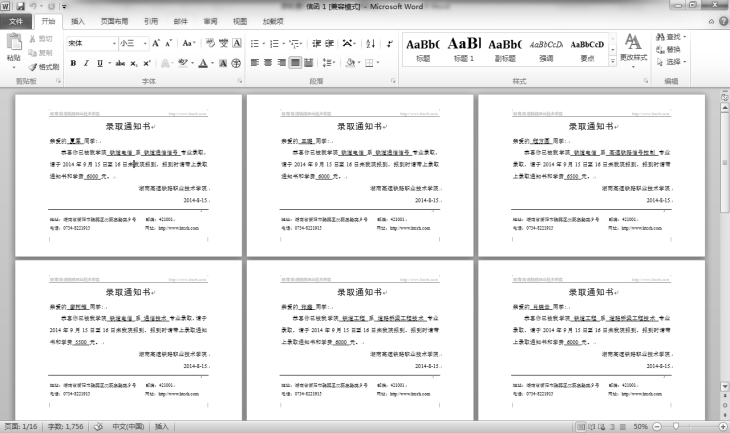
Task: Click the character border icon
Action: pyautogui.click(x=237, y=43)
